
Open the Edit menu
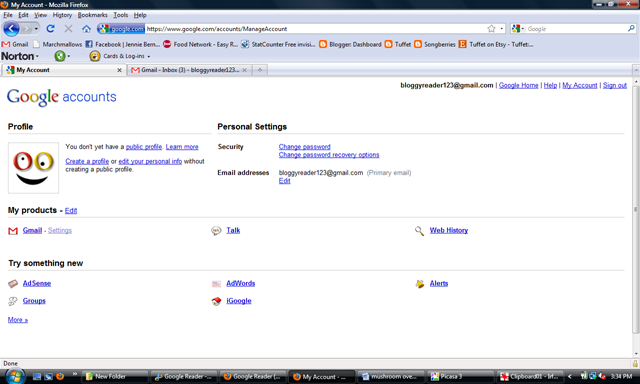point(23,15)
